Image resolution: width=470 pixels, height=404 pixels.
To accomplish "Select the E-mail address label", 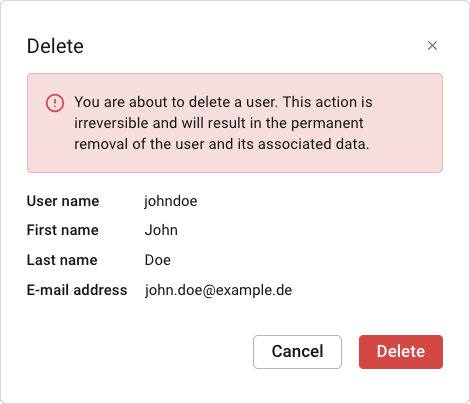I will click(x=77, y=290).
